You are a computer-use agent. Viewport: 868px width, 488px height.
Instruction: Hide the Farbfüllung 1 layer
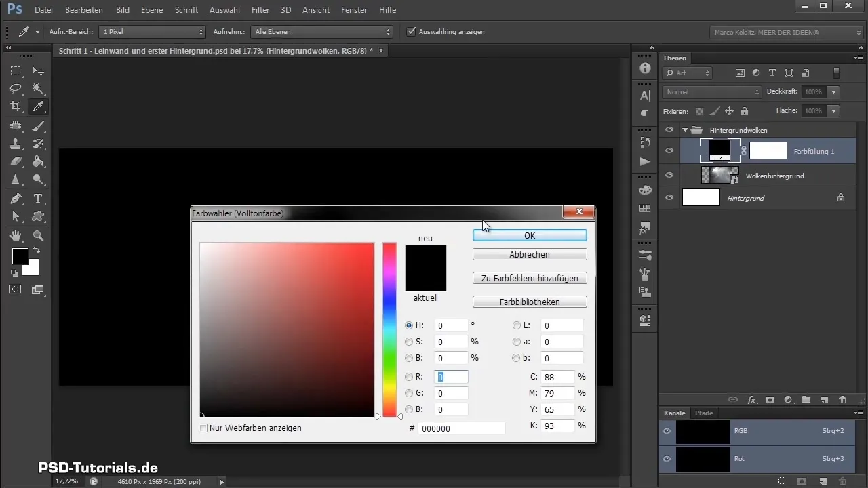point(669,151)
